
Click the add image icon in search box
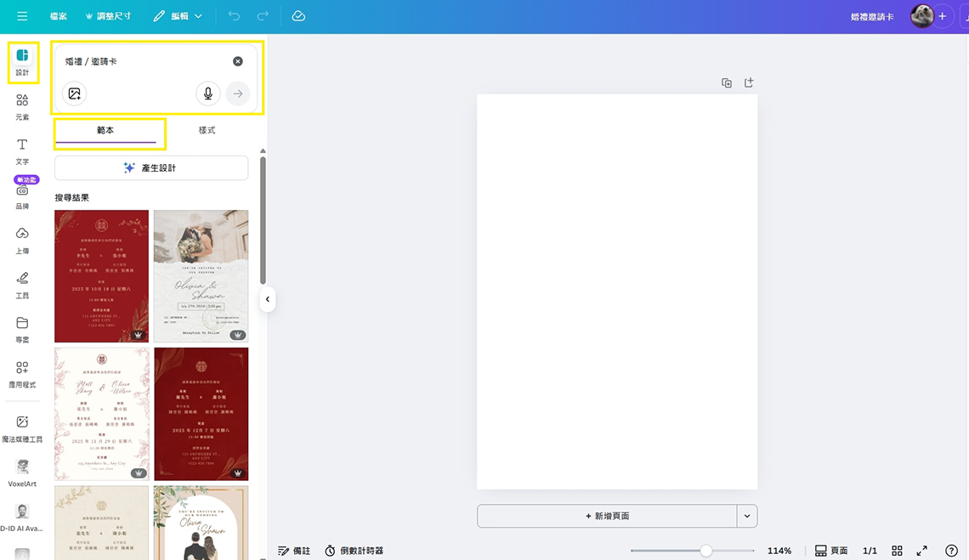point(75,93)
